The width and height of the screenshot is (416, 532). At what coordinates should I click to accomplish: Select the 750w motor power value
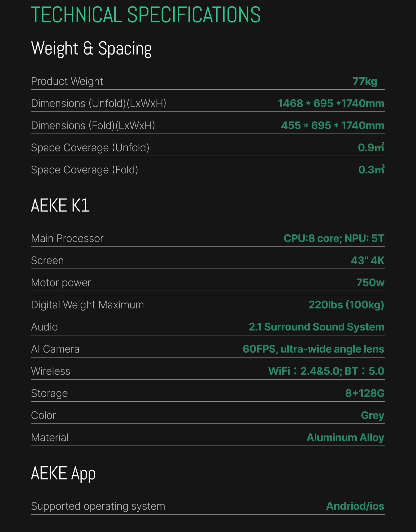tap(370, 283)
